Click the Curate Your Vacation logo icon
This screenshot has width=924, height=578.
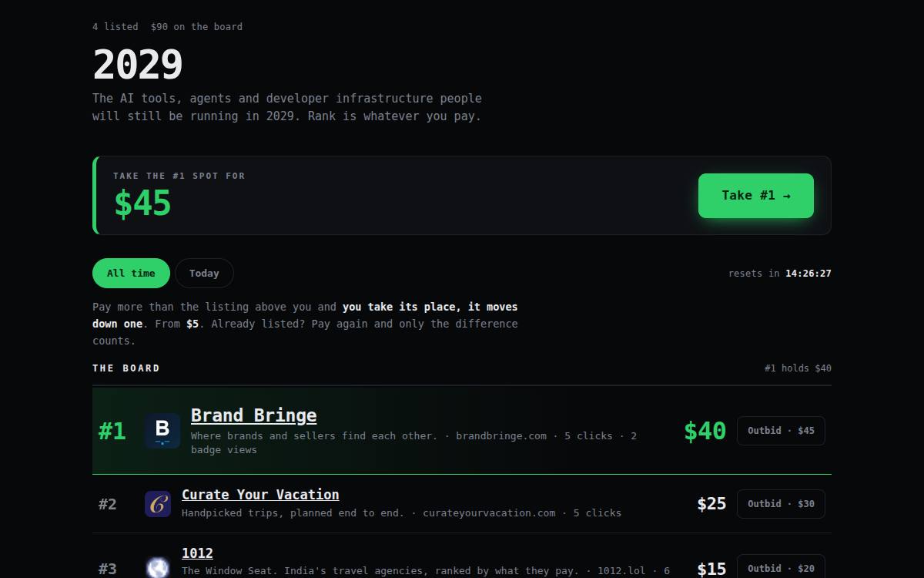158,504
